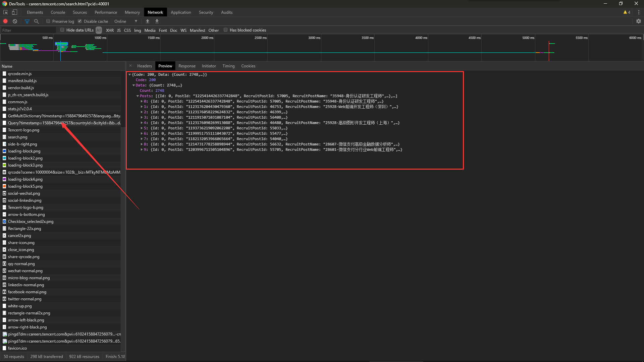Select the loading-block.png request

click(24, 151)
